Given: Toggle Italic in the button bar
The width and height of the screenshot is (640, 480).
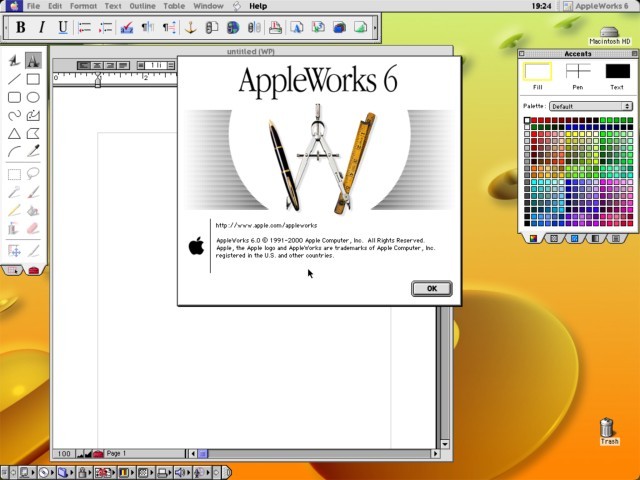Looking at the screenshot, I should (x=42, y=27).
